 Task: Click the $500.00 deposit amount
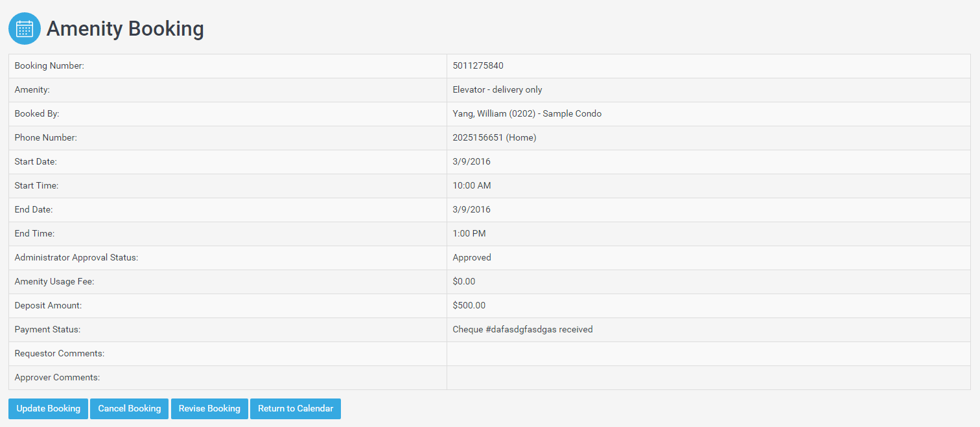(x=469, y=305)
